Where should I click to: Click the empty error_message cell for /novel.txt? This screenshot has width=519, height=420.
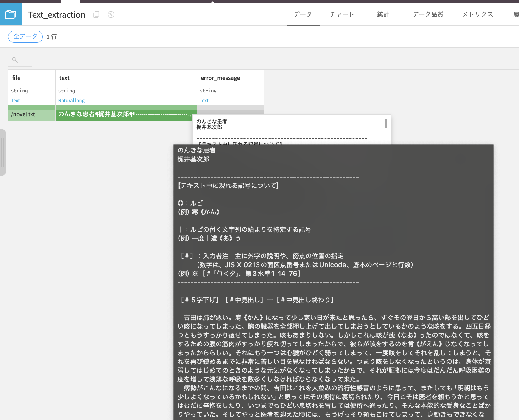tap(230, 113)
